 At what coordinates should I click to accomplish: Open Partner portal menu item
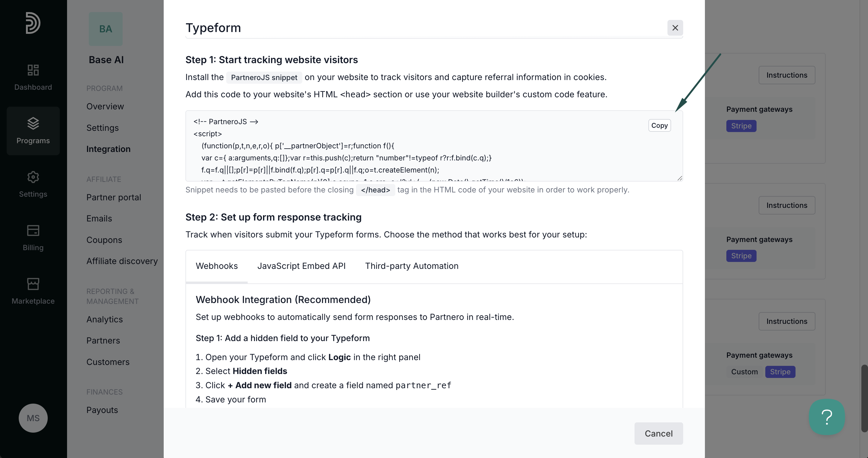pos(114,197)
